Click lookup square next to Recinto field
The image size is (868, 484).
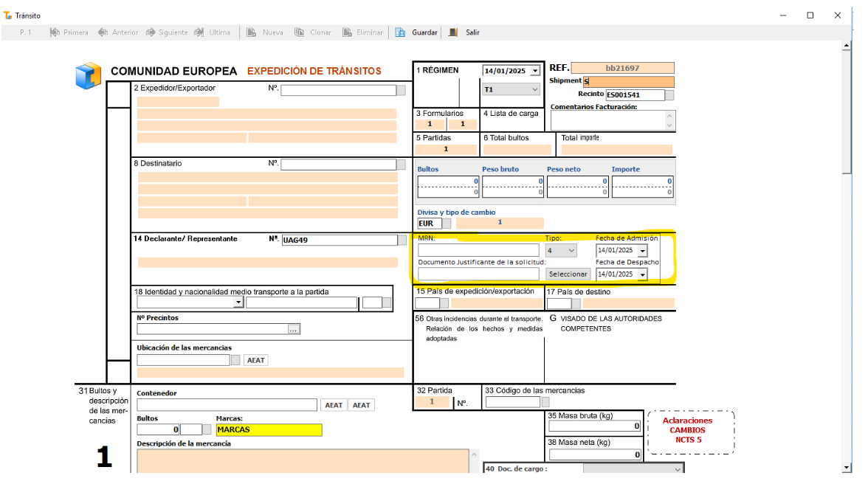[x=669, y=95]
